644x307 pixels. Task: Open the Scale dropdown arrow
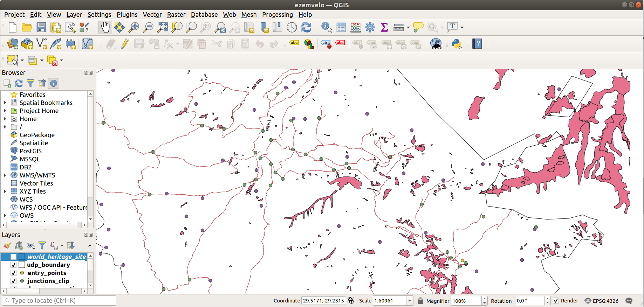point(409,301)
